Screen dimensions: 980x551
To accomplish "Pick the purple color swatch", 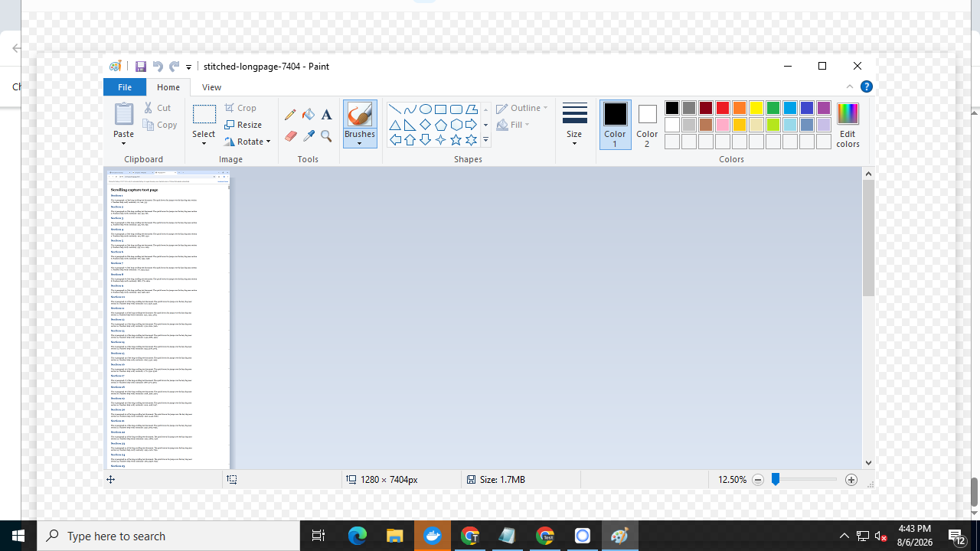I will pyautogui.click(x=824, y=108).
